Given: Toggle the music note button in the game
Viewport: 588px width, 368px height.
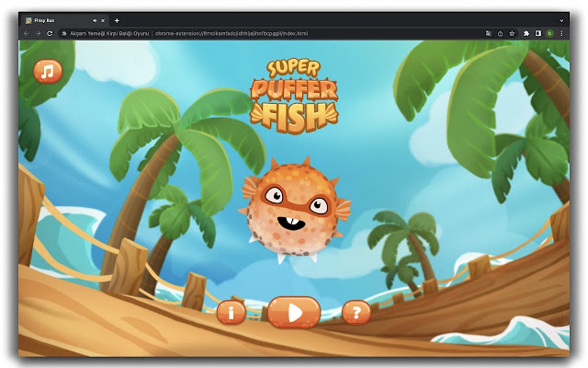Looking at the screenshot, I should (46, 72).
